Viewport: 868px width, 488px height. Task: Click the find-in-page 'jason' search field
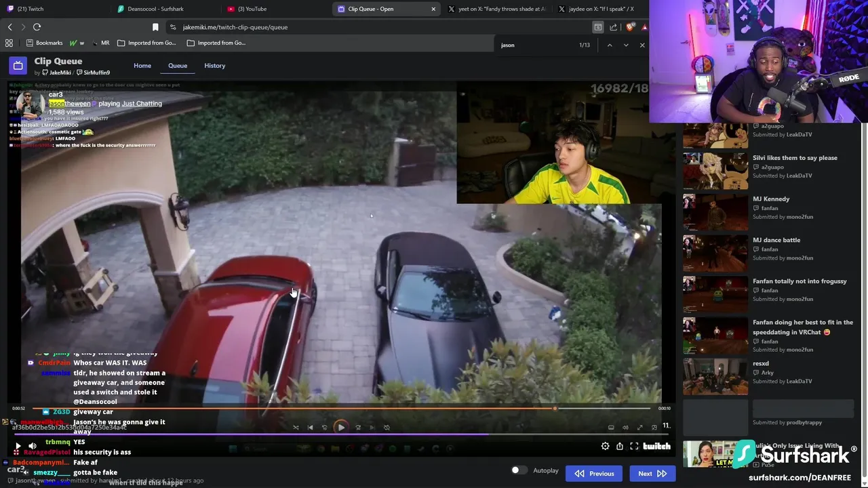pos(536,45)
